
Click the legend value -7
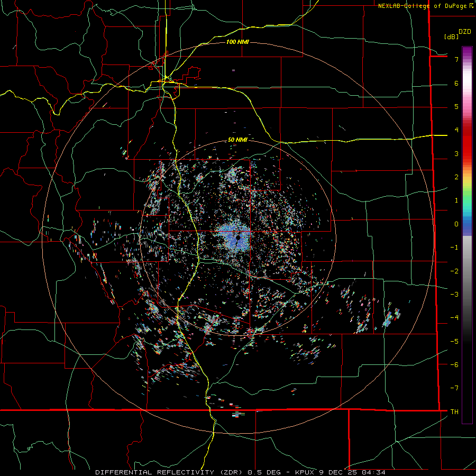(x=454, y=388)
